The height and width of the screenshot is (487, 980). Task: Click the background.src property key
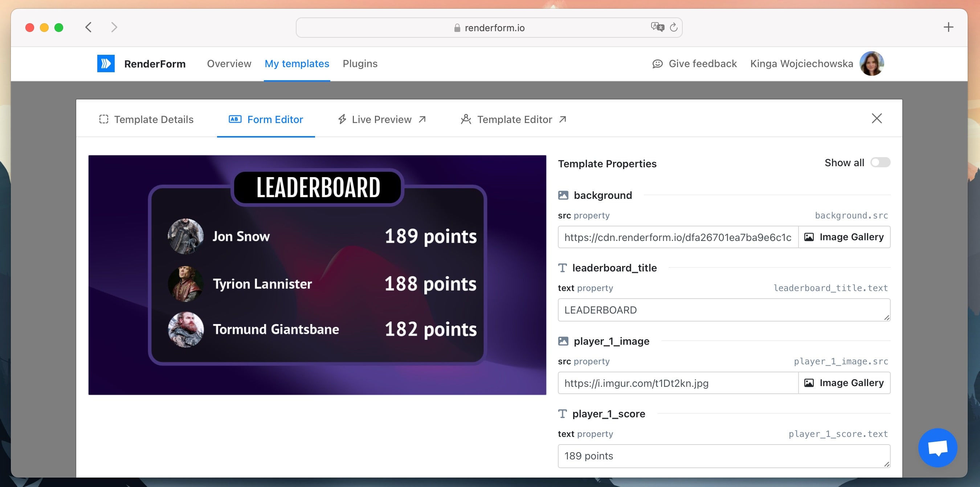coord(852,215)
